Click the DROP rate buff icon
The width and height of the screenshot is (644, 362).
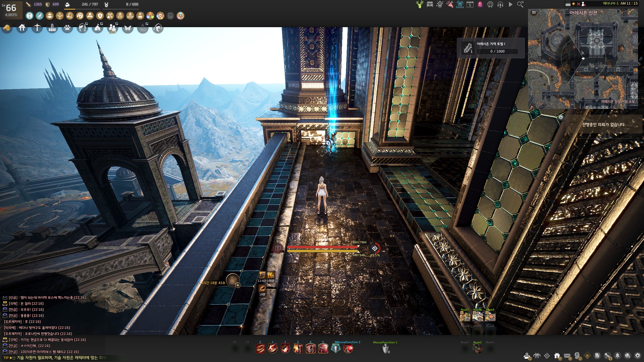(x=130, y=16)
